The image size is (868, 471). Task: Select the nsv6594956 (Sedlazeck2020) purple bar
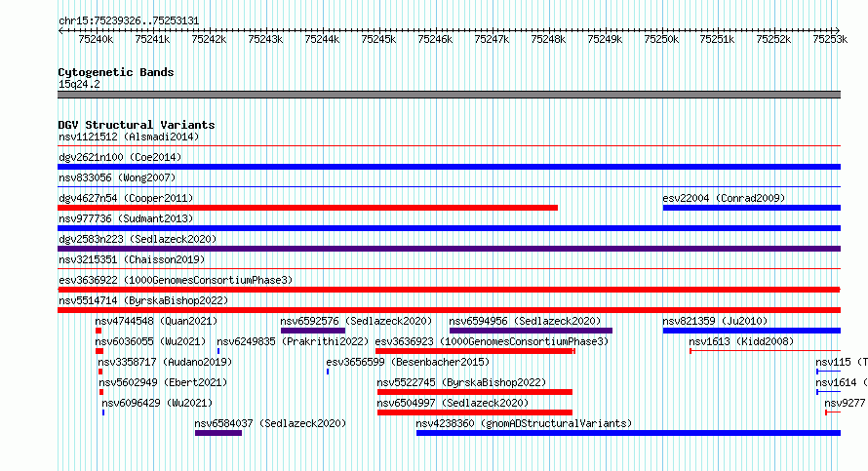coord(531,331)
